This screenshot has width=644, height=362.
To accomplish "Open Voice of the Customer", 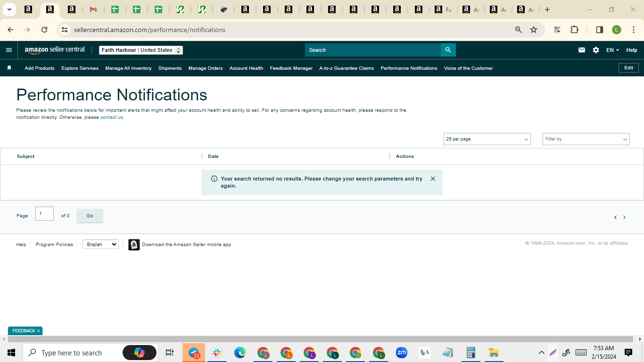I will pos(468,68).
